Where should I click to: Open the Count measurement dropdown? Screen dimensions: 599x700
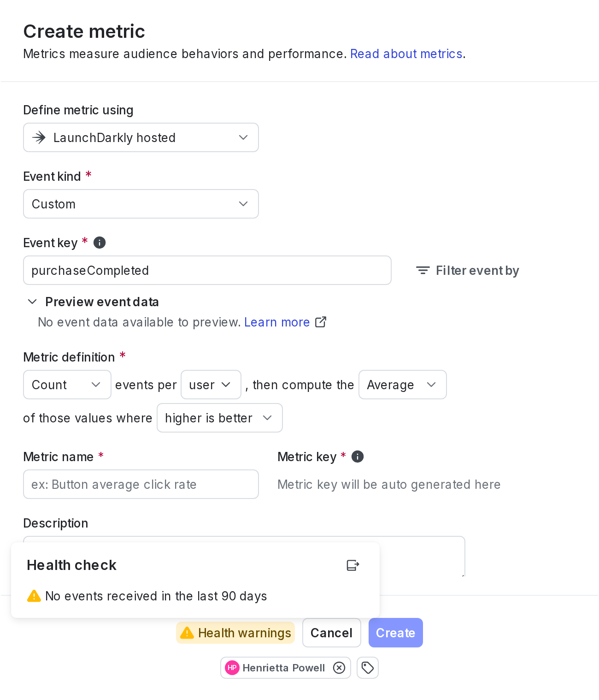point(67,385)
